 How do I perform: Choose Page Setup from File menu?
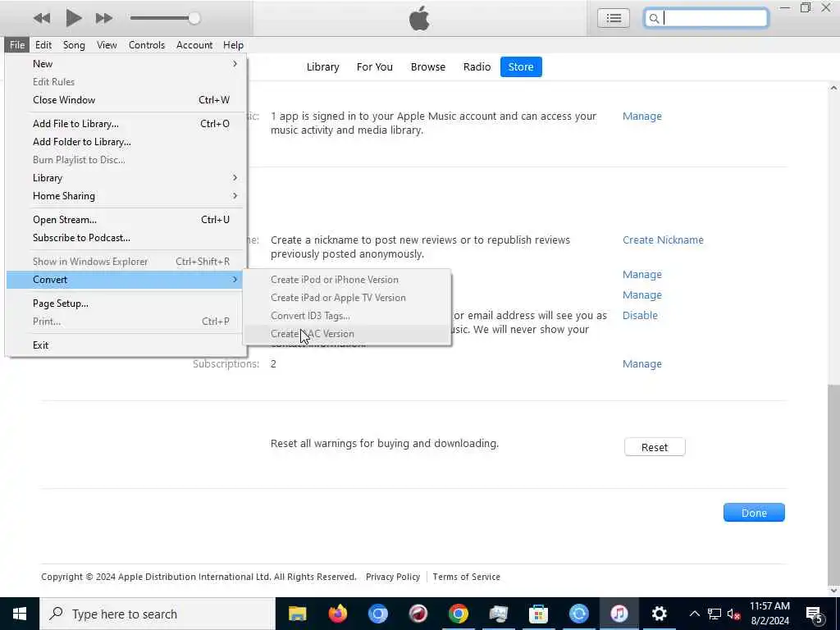pyautogui.click(x=126, y=304)
